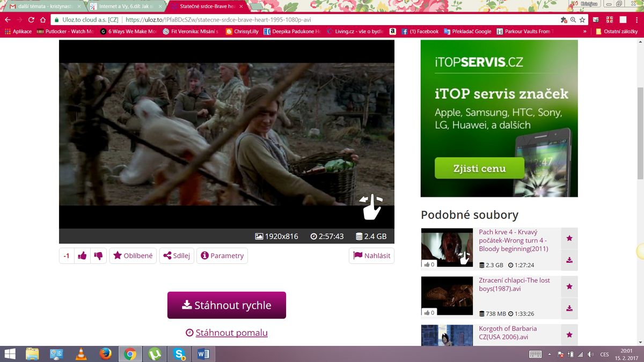Share the file using Sdílej button
This screenshot has height=362, width=644.
pyautogui.click(x=176, y=256)
